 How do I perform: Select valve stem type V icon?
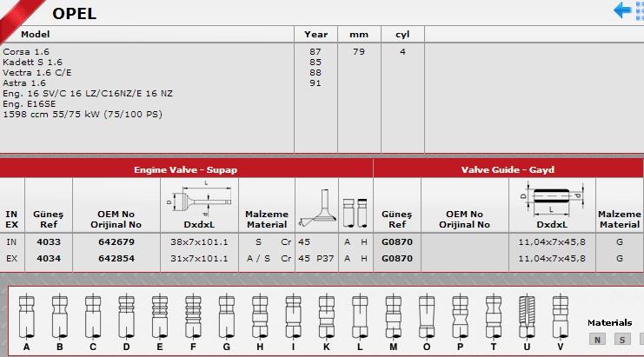tap(561, 316)
